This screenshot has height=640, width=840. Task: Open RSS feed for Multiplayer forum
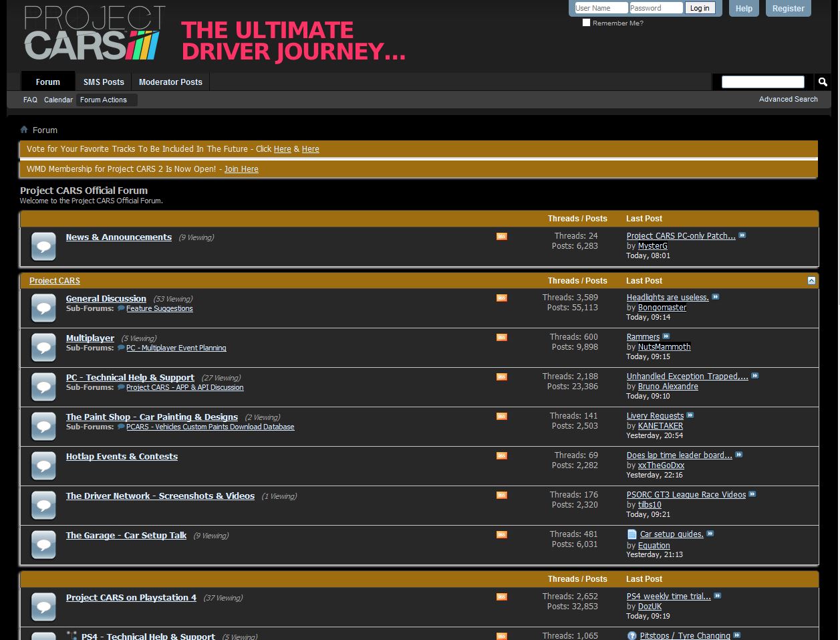(x=502, y=338)
